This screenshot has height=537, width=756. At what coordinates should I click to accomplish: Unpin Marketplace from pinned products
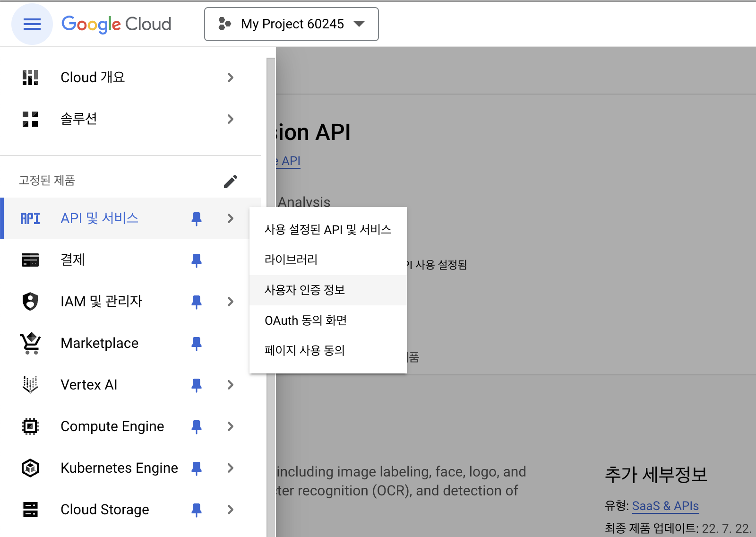[x=197, y=344]
